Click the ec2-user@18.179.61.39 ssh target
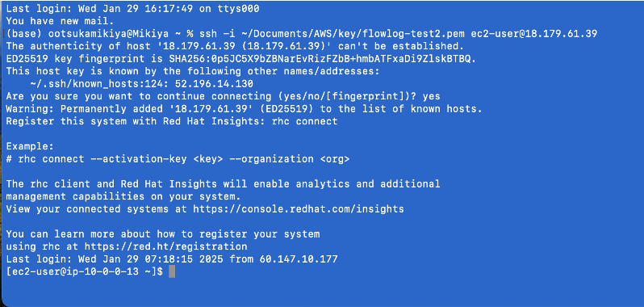The width and height of the screenshot is (644, 307). pyautogui.click(x=534, y=34)
